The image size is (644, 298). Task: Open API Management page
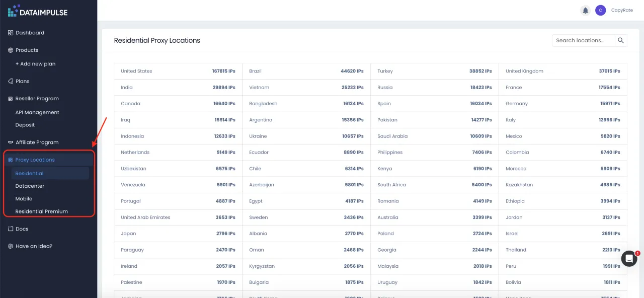(x=37, y=112)
